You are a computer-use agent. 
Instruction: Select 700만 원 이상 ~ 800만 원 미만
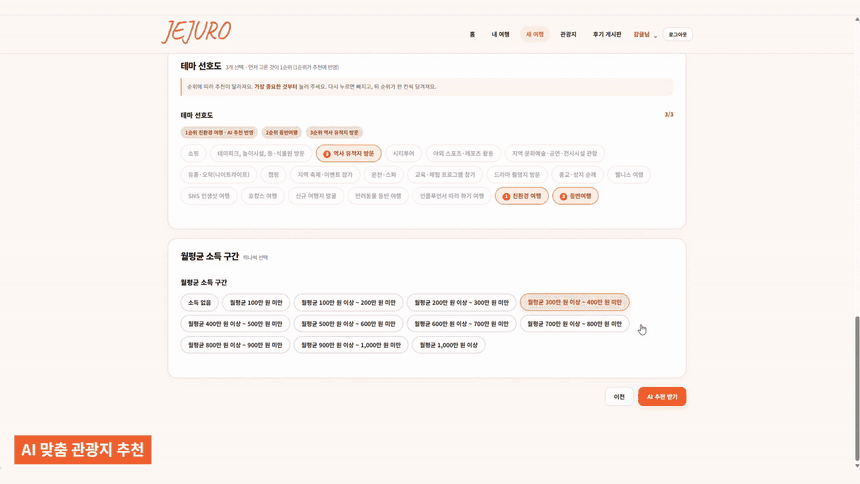pyautogui.click(x=574, y=324)
